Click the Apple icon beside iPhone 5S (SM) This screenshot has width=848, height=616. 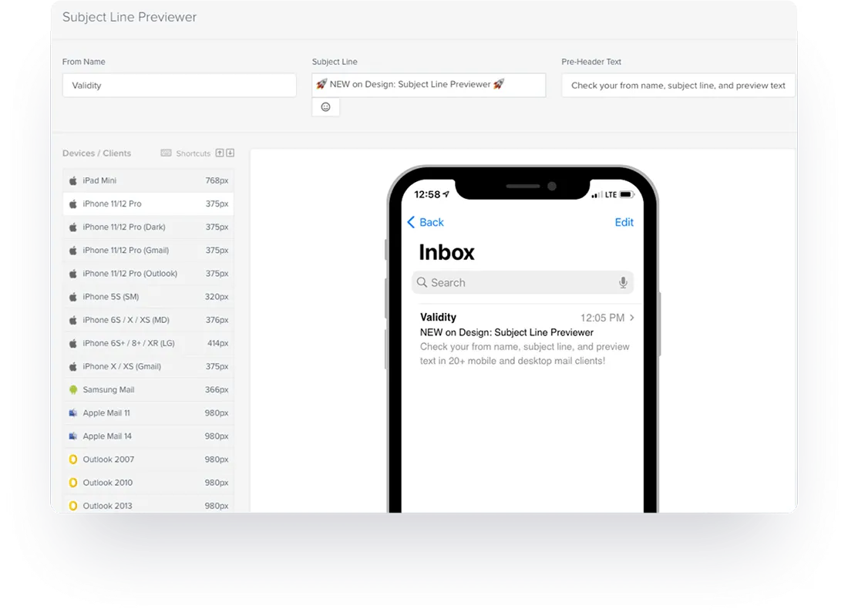click(x=73, y=297)
